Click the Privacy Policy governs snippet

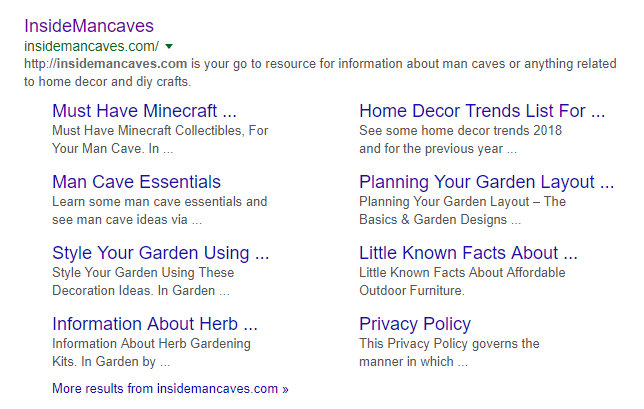click(x=449, y=352)
